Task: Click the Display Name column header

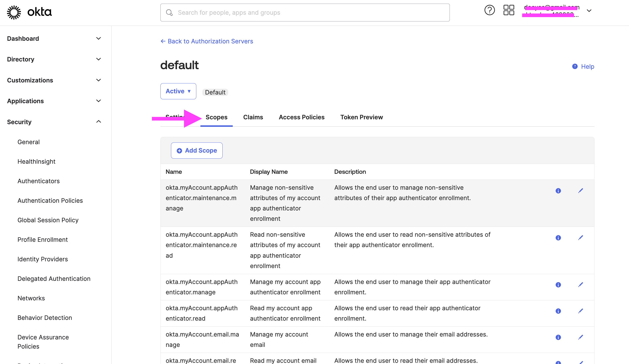Action: pyautogui.click(x=269, y=172)
